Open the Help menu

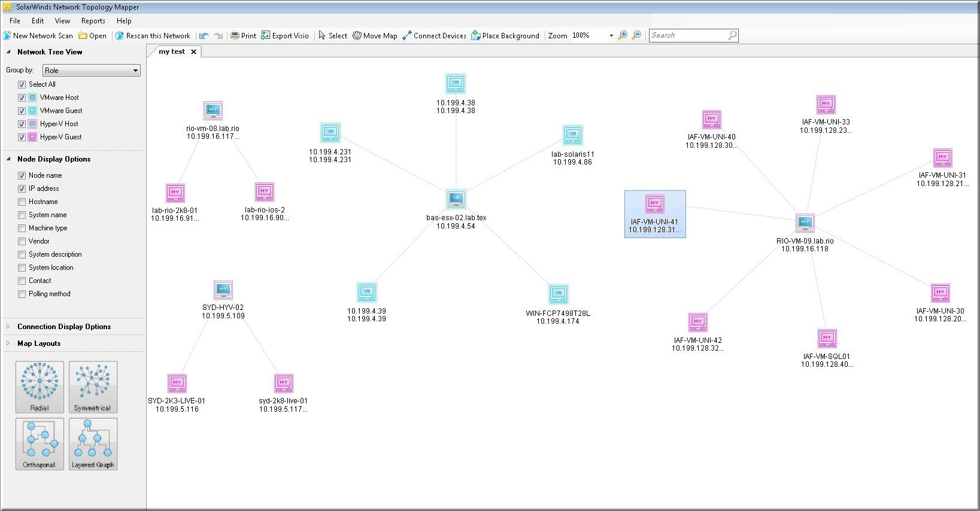[x=124, y=21]
